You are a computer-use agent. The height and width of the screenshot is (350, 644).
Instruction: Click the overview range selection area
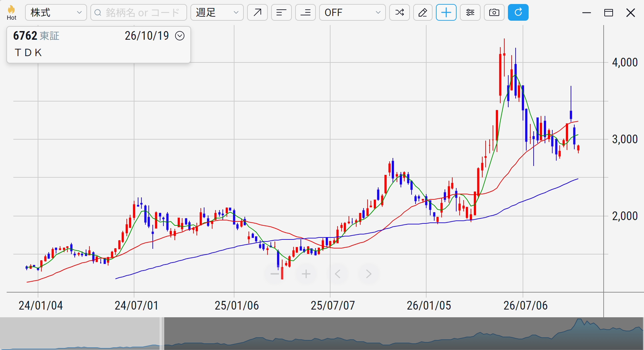tap(404, 333)
